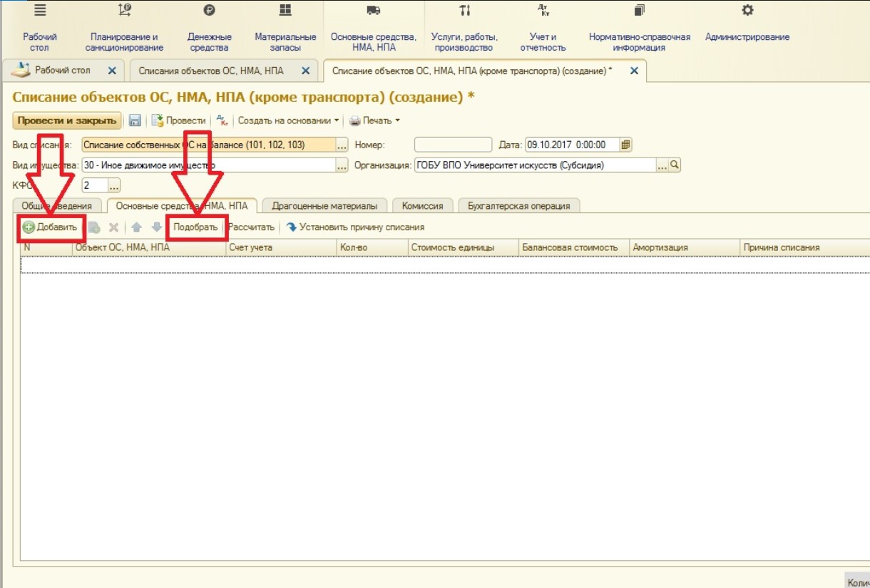Click the delete row X icon
Screen dimensions: 870x588
tap(113, 227)
